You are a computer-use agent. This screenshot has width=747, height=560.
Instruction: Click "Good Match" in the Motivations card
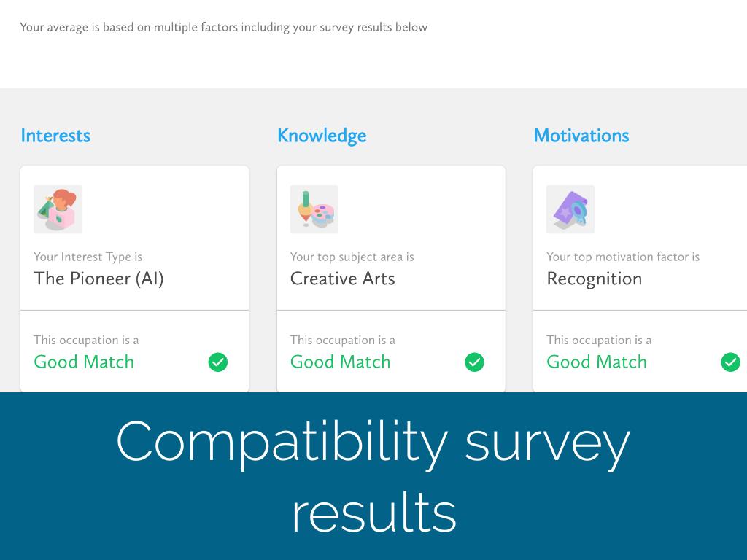point(597,362)
